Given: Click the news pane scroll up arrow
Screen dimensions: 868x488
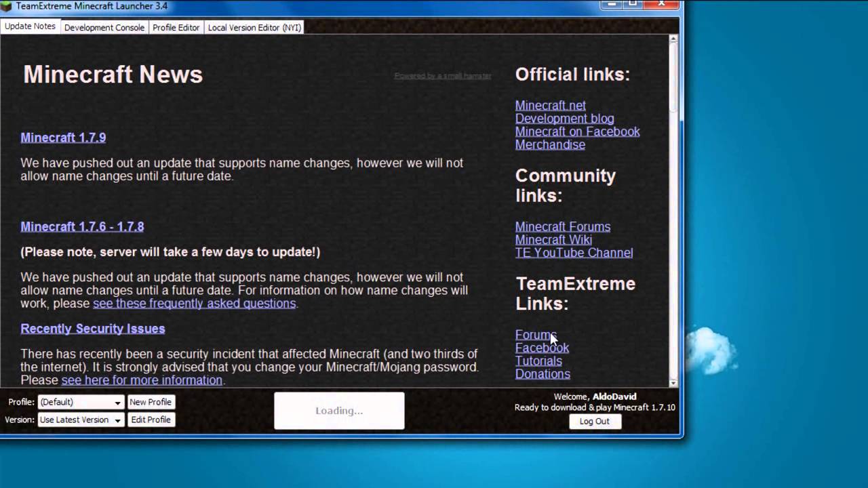Looking at the screenshot, I should pyautogui.click(x=673, y=39).
